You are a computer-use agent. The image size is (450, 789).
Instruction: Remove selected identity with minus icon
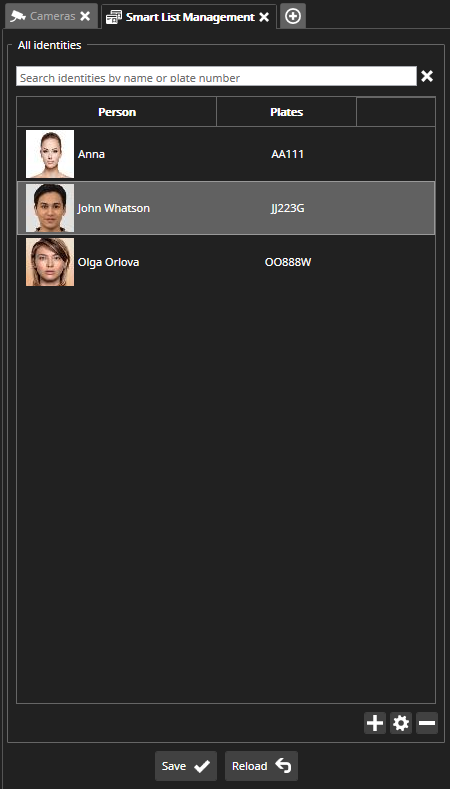pos(427,723)
